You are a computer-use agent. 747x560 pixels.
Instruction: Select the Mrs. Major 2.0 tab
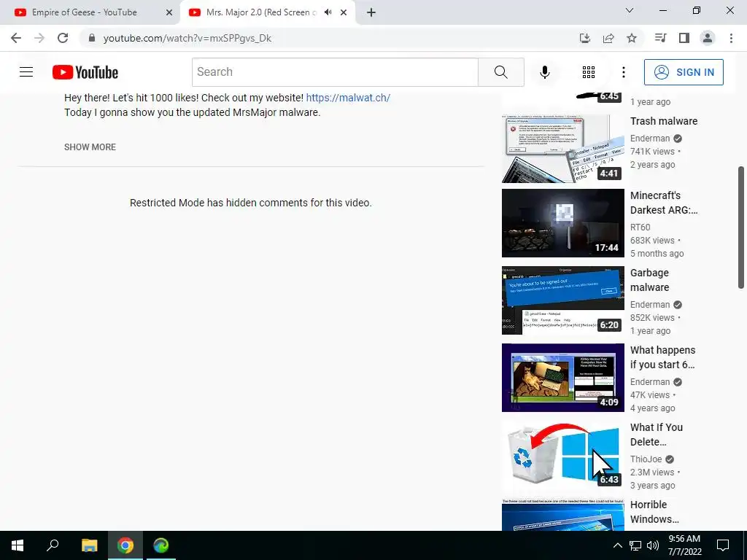(x=261, y=12)
